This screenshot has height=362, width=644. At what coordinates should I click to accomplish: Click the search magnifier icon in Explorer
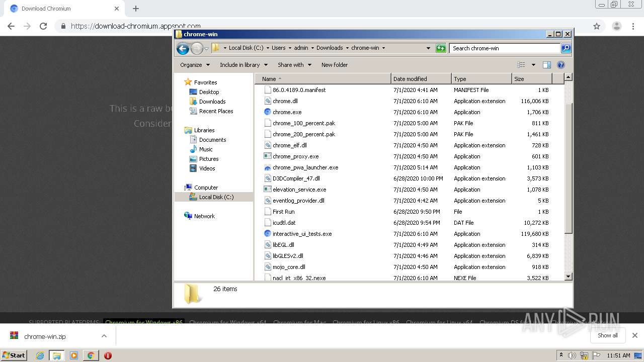pos(566,48)
